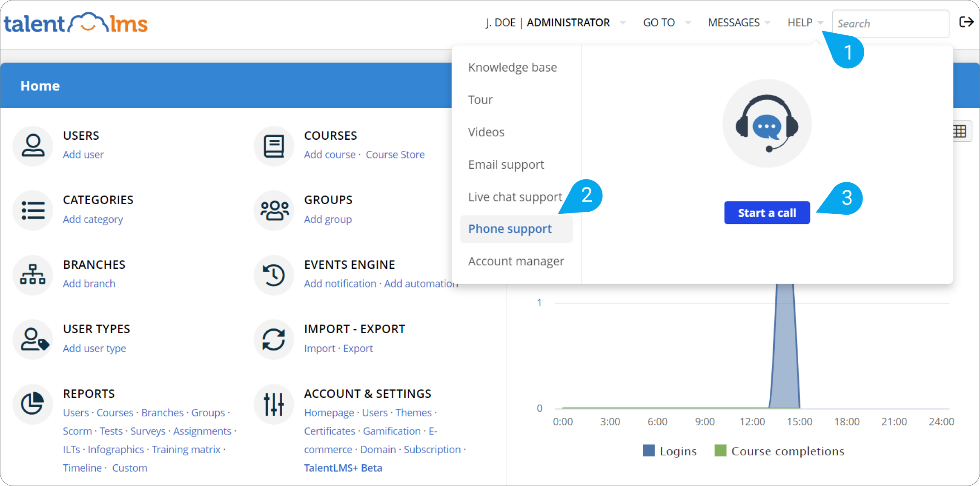Expand the Go To dropdown menu
The image size is (980, 486).
pos(667,23)
